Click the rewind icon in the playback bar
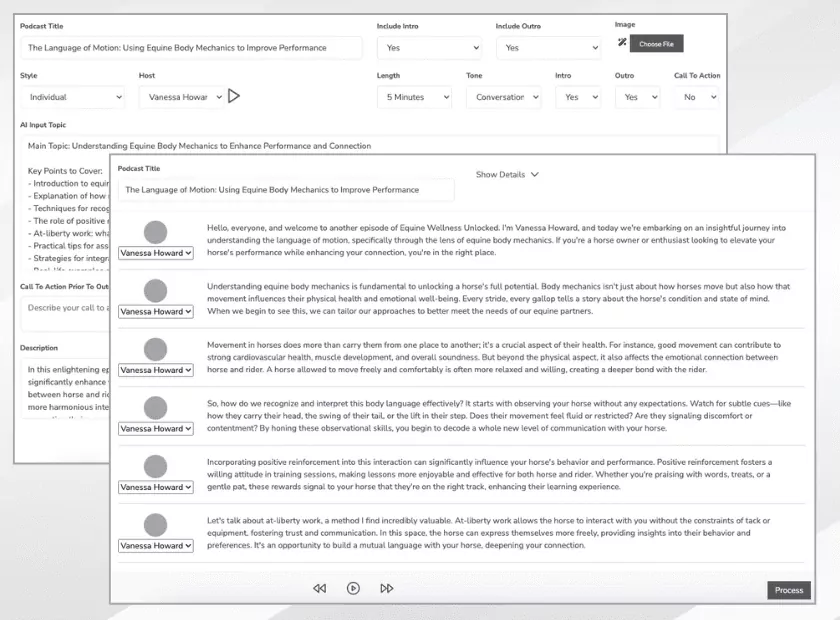 [x=320, y=588]
